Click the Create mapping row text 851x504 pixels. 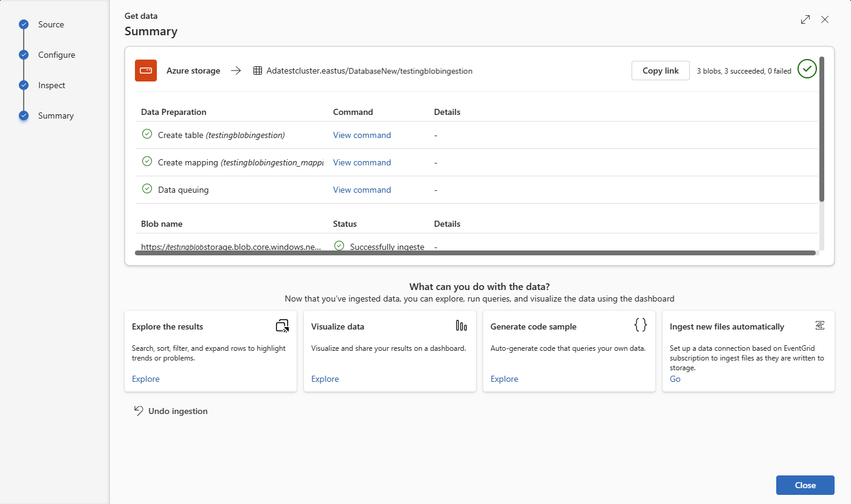(241, 162)
